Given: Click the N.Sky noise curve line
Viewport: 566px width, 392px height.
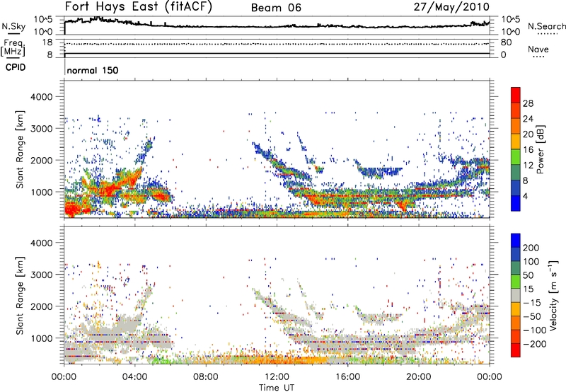Looking at the screenshot, I should click(x=277, y=26).
